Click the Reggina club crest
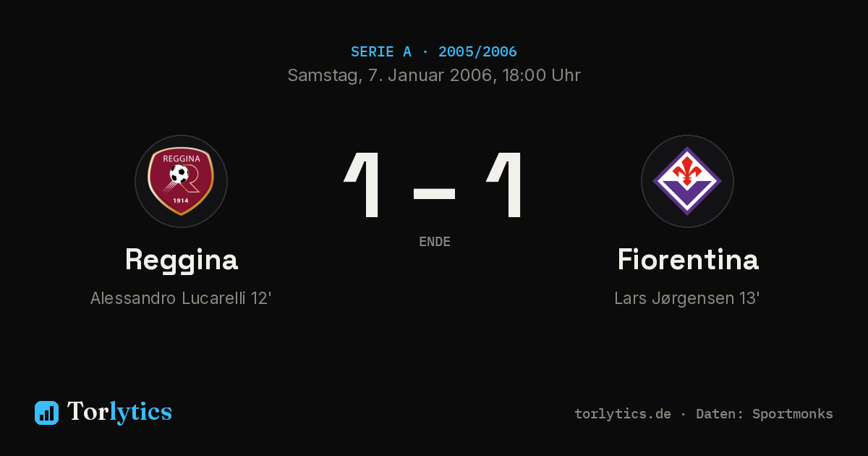This screenshot has height=456, width=868. click(x=181, y=181)
